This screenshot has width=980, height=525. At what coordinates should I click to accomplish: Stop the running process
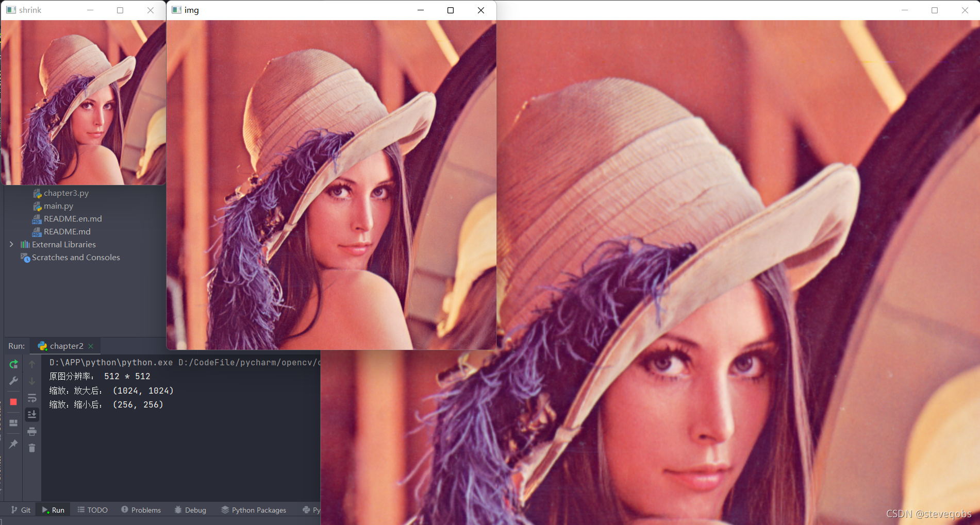(x=14, y=401)
